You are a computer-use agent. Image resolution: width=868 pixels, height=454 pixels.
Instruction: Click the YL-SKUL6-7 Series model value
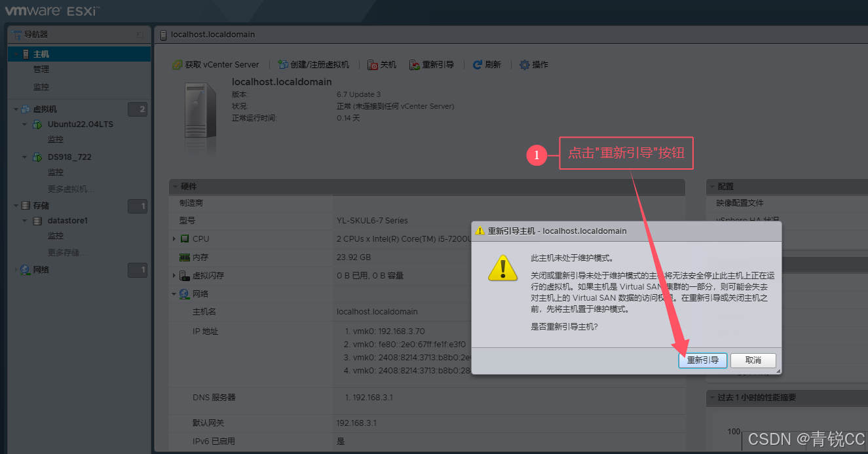click(372, 221)
